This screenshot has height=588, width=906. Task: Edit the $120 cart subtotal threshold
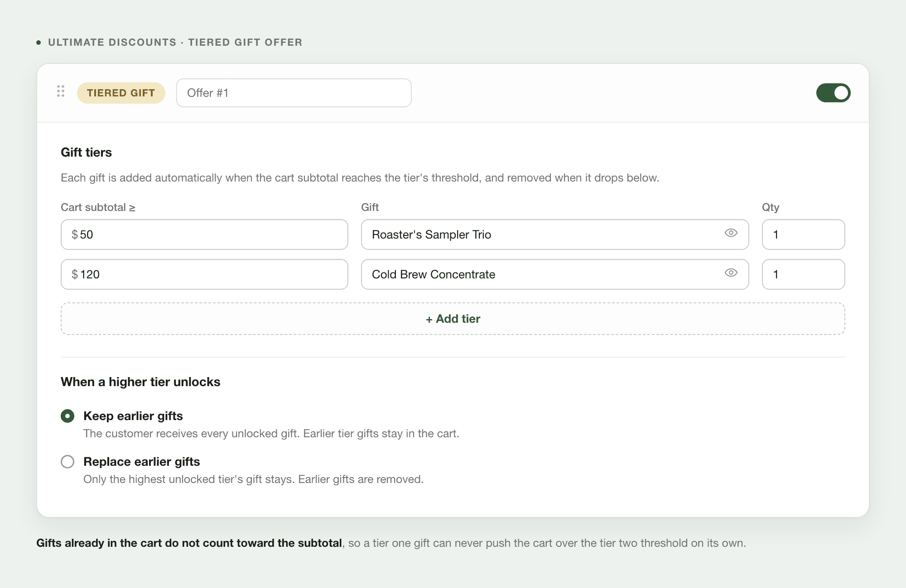[204, 274]
